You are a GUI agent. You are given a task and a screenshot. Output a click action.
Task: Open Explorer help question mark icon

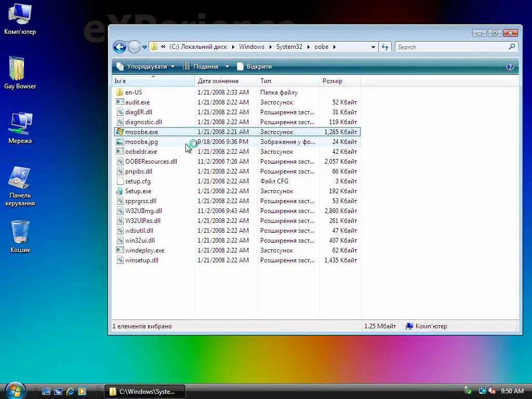pyautogui.click(x=510, y=66)
